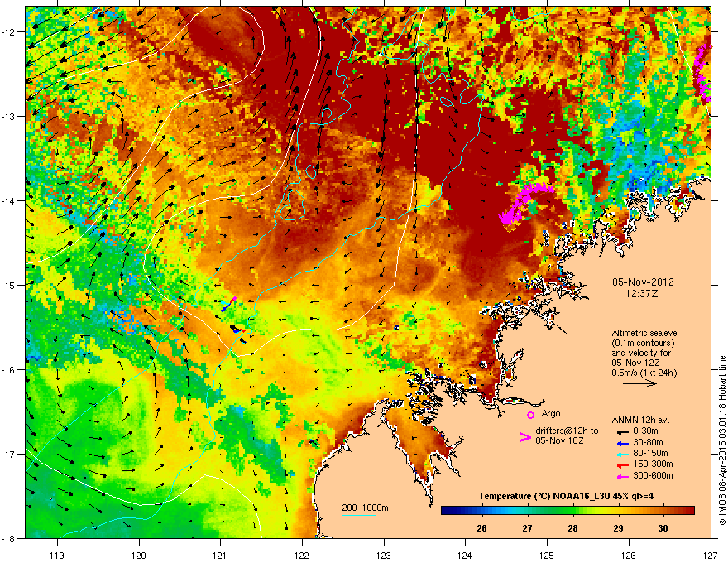This screenshot has height=563, width=728.
Task: Click the 'Temperature (°C) NOAA16_L3U 45% ql>=4' title
Action: [566, 496]
